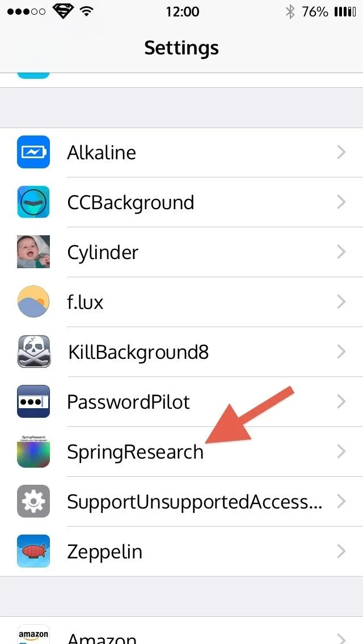This screenshot has height=644, width=363.
Task: Tap the Alkaline battery icon
Action: [33, 152]
